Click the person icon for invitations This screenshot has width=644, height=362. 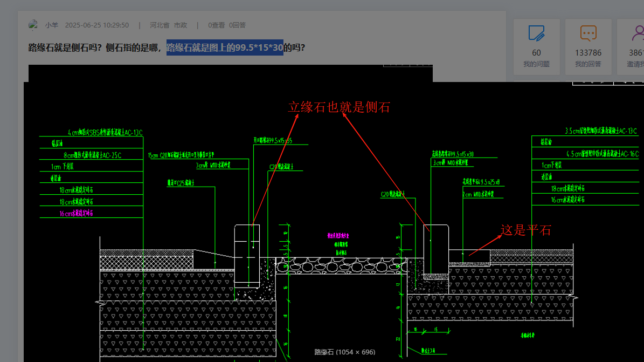click(x=638, y=33)
